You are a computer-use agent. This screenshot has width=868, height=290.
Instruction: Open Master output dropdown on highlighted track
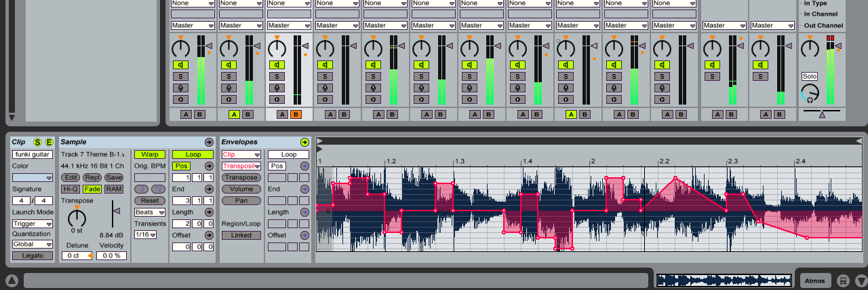point(289,25)
